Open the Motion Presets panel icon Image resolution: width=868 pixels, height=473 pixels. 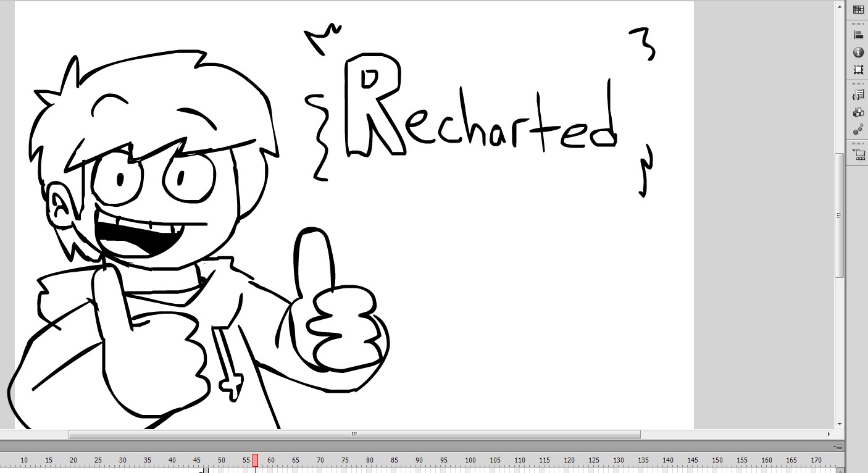click(x=858, y=130)
